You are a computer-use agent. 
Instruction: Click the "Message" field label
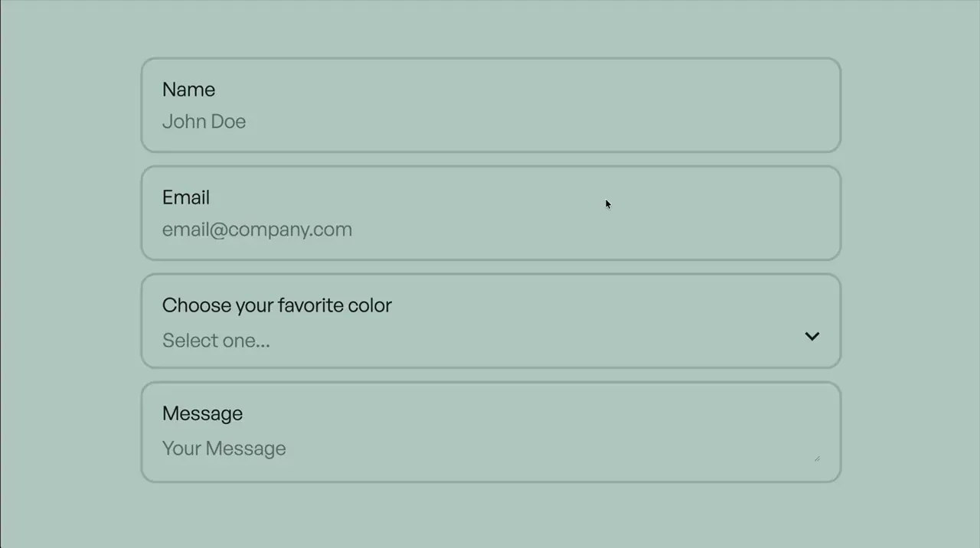tap(202, 413)
